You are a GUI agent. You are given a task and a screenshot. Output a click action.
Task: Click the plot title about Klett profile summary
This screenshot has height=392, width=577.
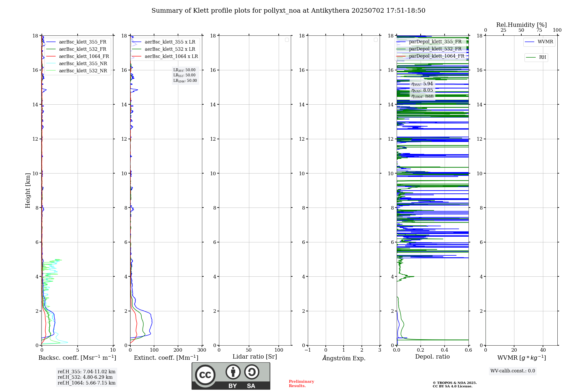click(288, 11)
